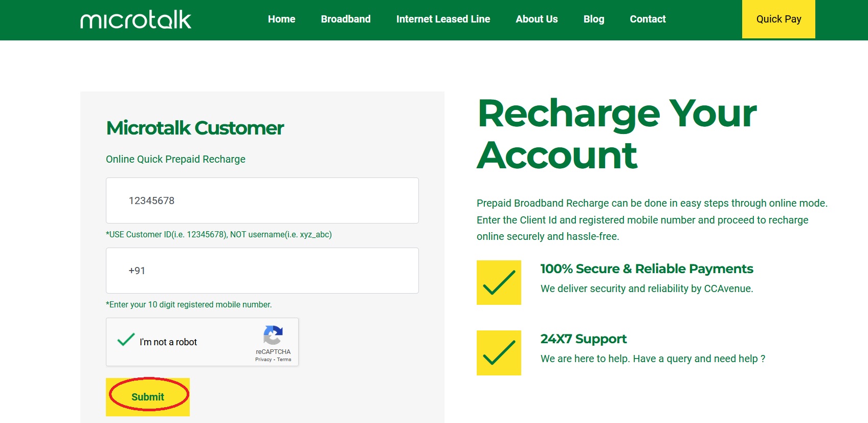Open the About Us page
Image resolution: width=868 pixels, height=423 pixels.
pos(537,19)
